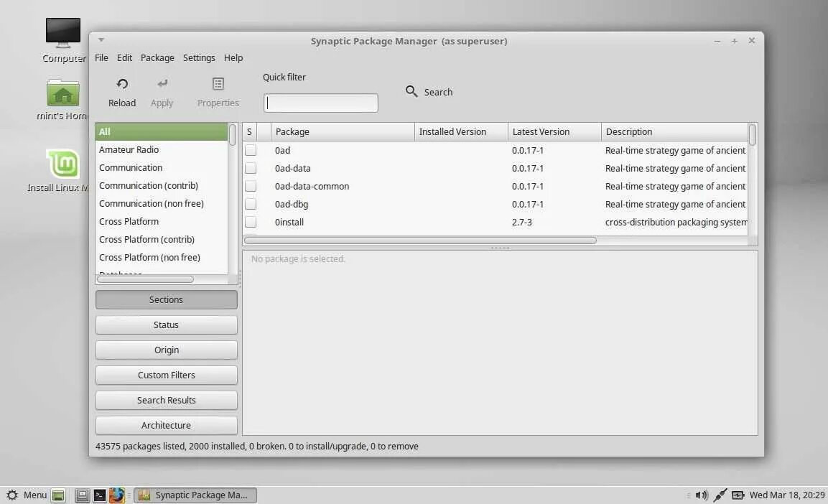
Task: Click the Reload toolbar icon
Action: [122, 84]
